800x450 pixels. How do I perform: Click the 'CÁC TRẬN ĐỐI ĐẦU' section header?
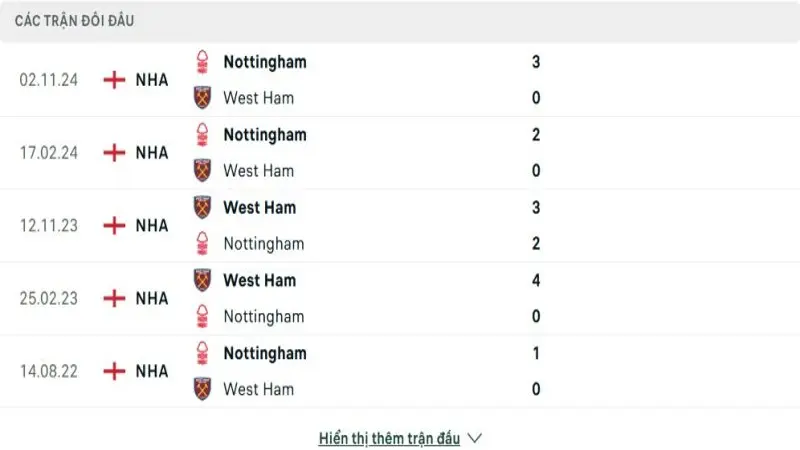click(75, 20)
